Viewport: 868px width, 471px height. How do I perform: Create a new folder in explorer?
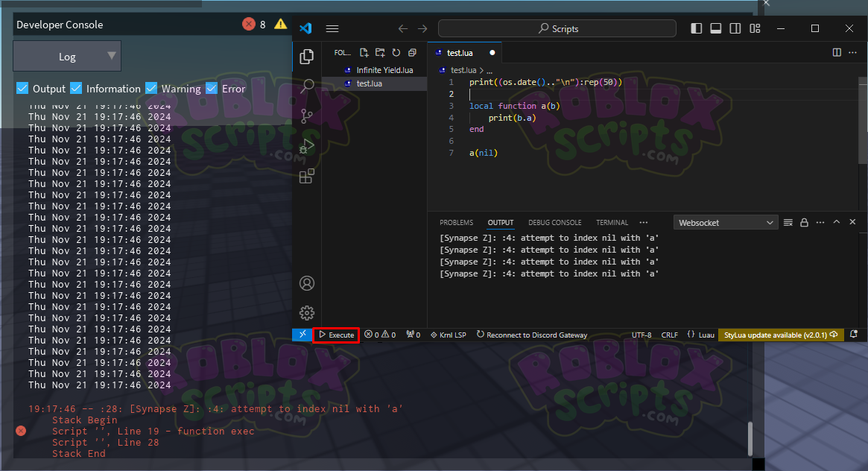[x=380, y=53]
